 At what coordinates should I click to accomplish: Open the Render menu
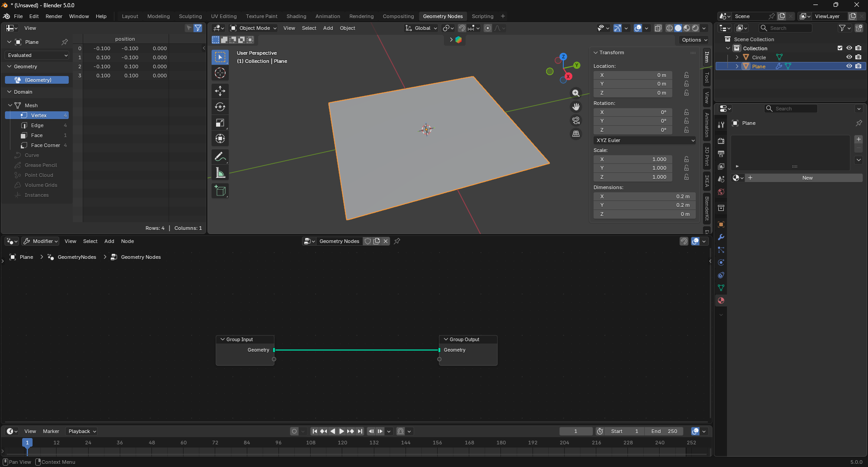(54, 16)
